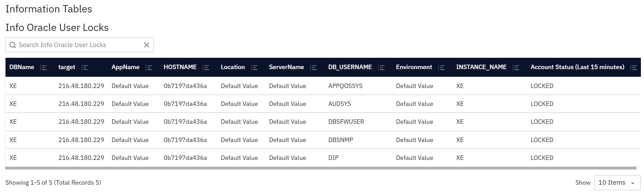Click the AppName column filter icon
The width and height of the screenshot is (644, 196).
click(149, 67)
